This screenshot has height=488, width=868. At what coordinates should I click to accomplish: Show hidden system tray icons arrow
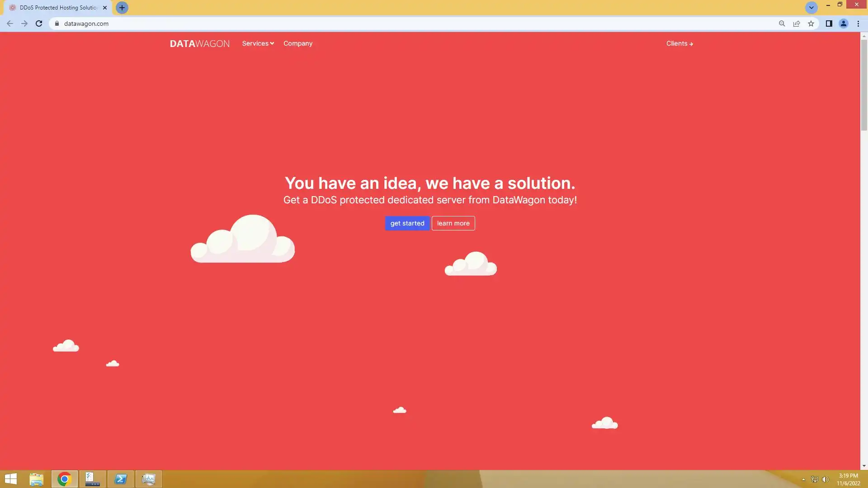[803, 479]
